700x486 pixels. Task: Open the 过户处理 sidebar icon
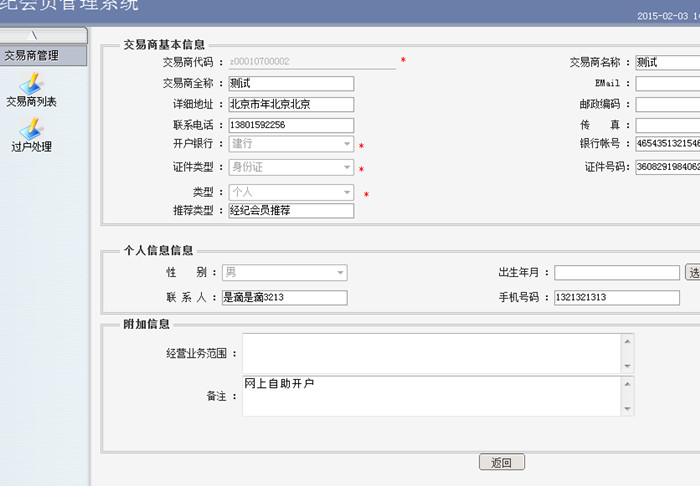pyautogui.click(x=31, y=134)
